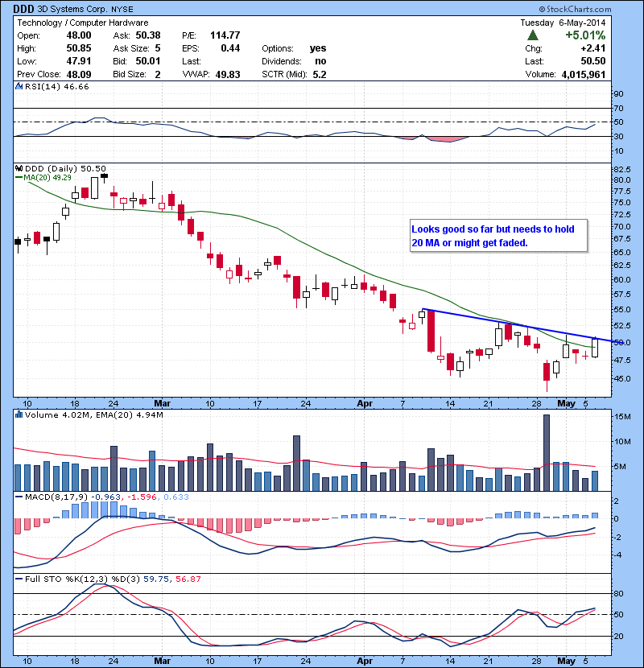Viewport: 644px width, 668px height.
Task: Select the Low value 47.91
Action: pos(79,61)
